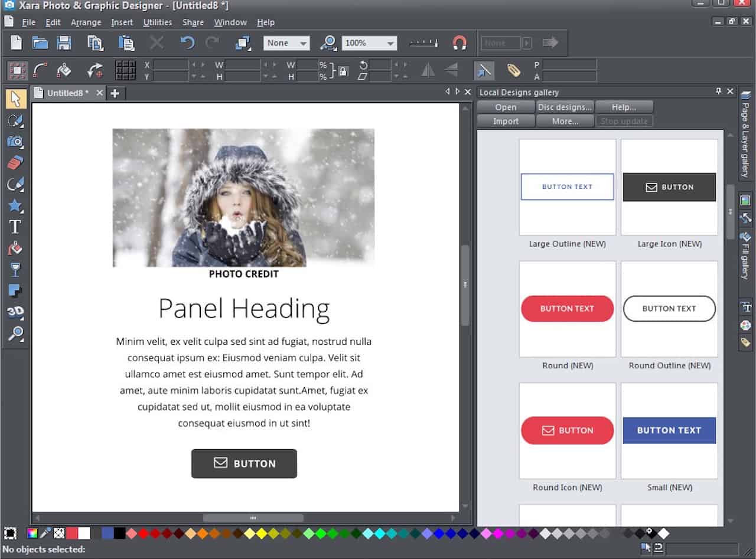Open the color editor icon
Screen dimensions: 756x559
click(32, 534)
